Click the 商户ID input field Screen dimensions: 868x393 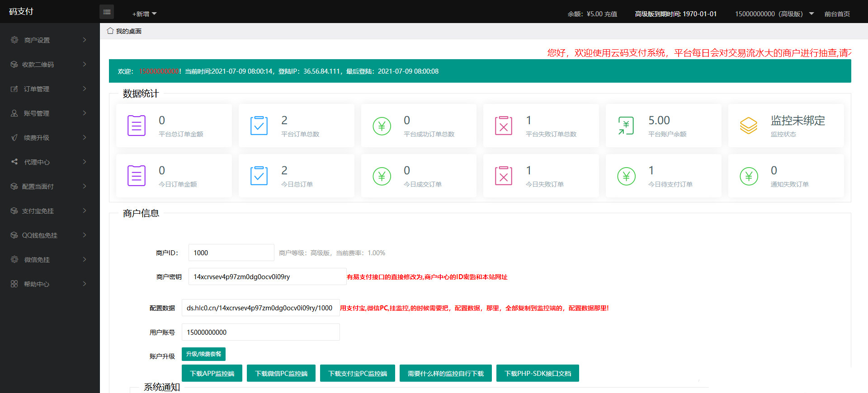point(231,253)
